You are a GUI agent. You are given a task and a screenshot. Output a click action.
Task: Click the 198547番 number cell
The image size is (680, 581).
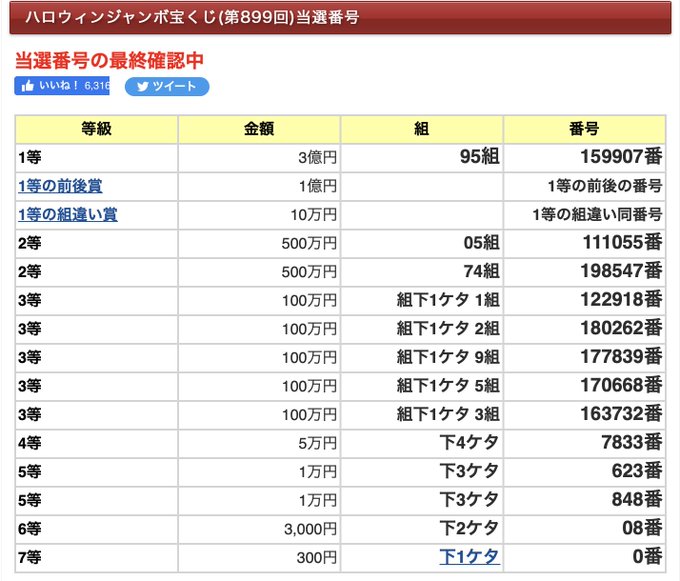(585, 272)
